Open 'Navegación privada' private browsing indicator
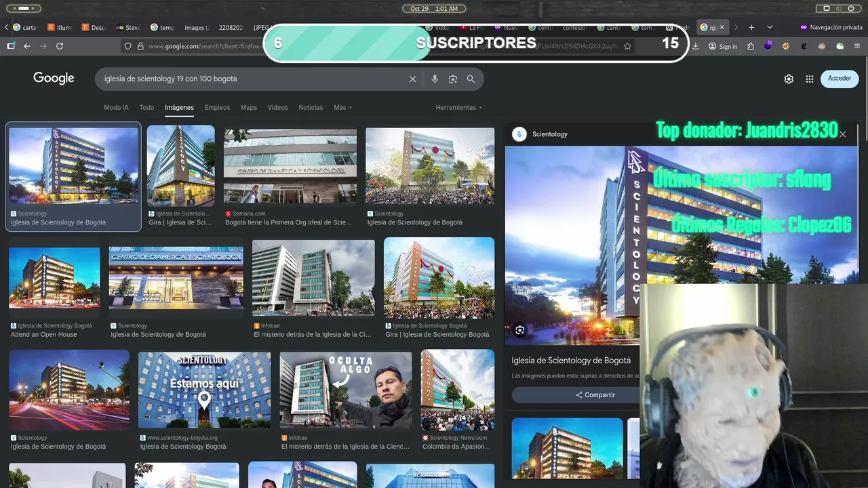 click(831, 27)
